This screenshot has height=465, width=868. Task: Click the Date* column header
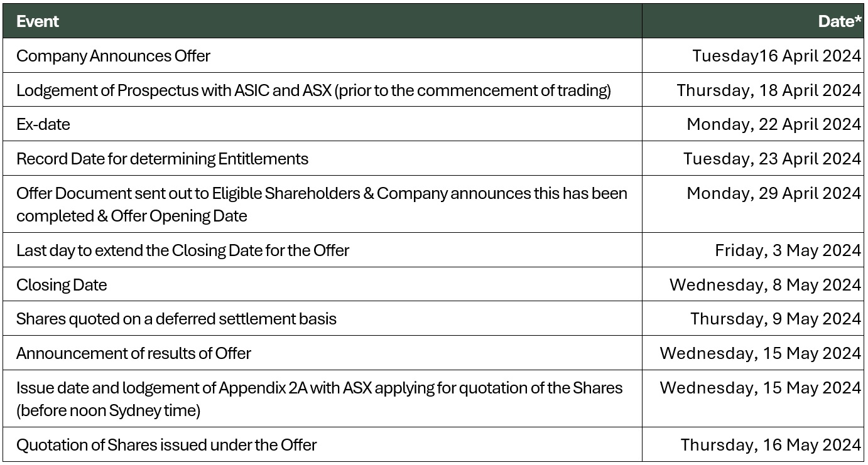(x=840, y=21)
